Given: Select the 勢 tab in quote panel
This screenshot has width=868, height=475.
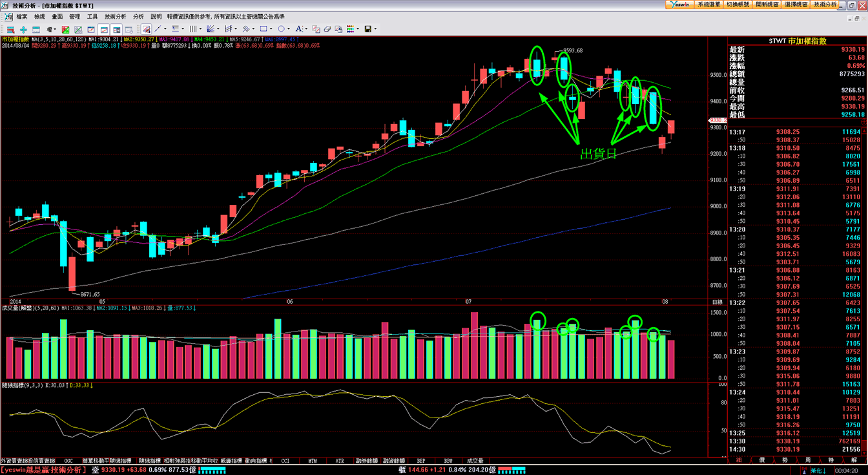Looking at the screenshot, I should pos(785,460).
